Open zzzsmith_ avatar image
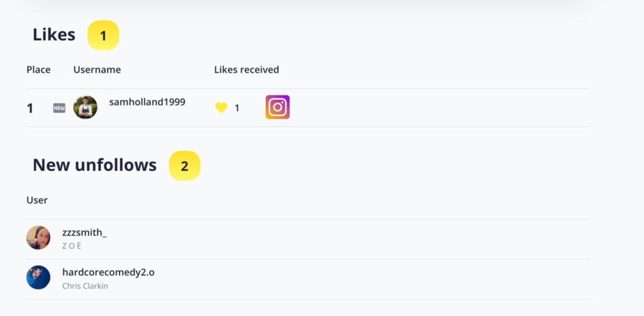The image size is (644, 316). point(38,237)
